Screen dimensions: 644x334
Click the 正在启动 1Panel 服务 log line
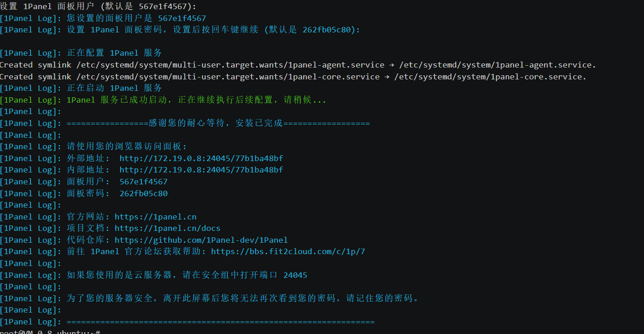(114, 88)
